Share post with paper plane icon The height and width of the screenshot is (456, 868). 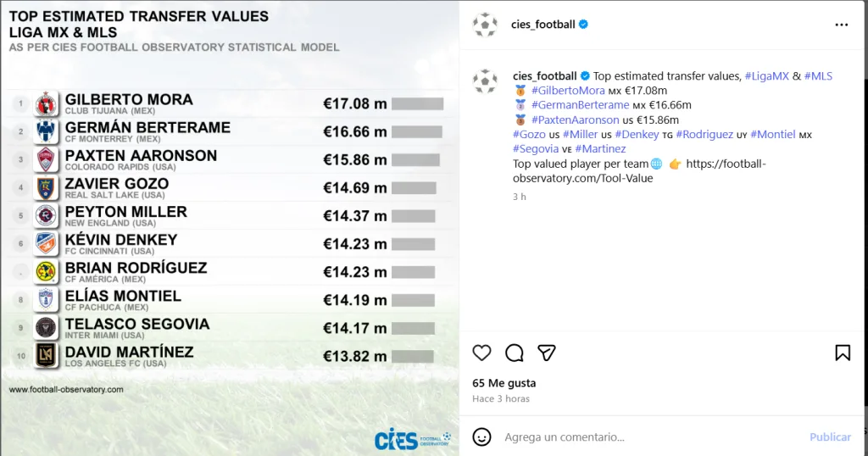pos(547,353)
